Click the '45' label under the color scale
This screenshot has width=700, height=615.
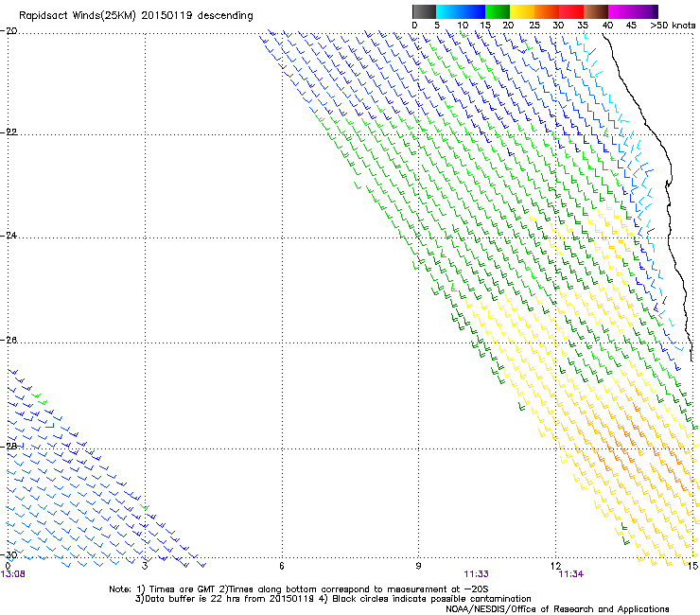coord(631,26)
